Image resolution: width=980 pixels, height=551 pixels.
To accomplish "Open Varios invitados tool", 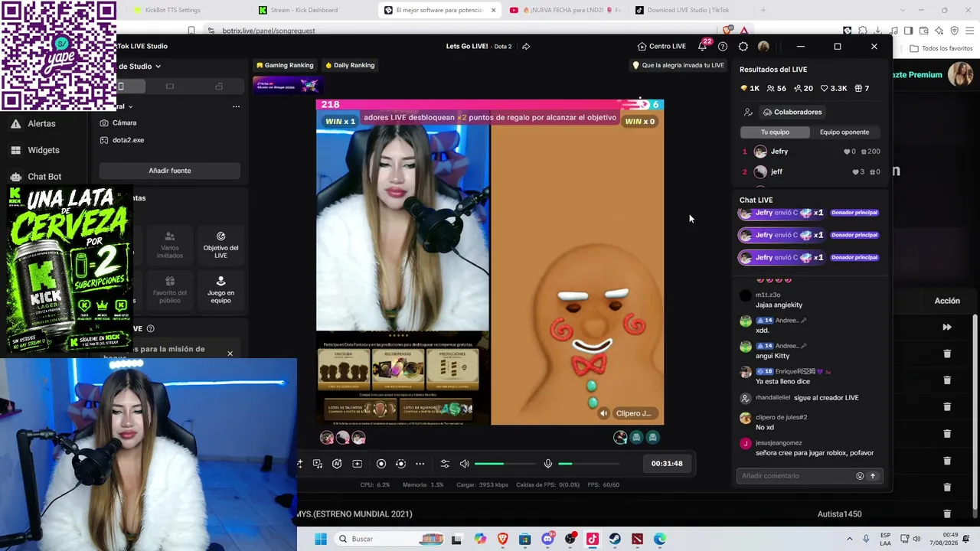I will pyautogui.click(x=170, y=245).
